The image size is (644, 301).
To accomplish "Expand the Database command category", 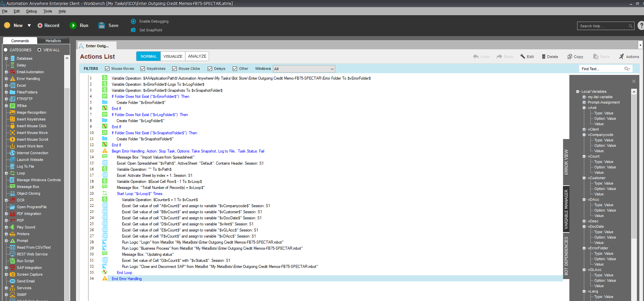I will [x=6, y=58].
